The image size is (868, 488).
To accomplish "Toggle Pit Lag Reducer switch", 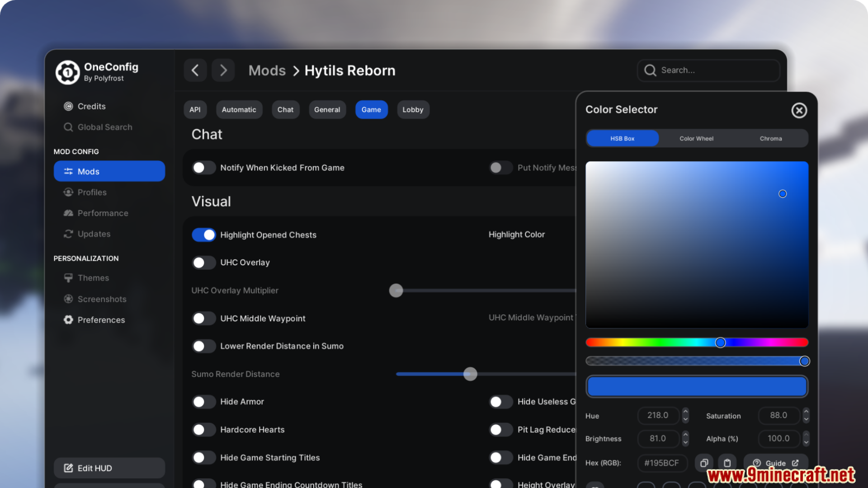I will [500, 430].
